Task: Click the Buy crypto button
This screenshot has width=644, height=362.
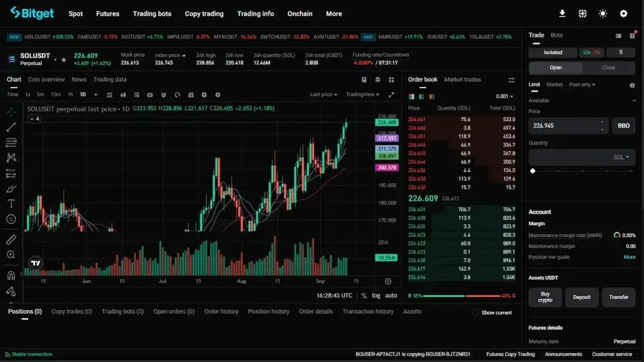Action: click(x=545, y=297)
